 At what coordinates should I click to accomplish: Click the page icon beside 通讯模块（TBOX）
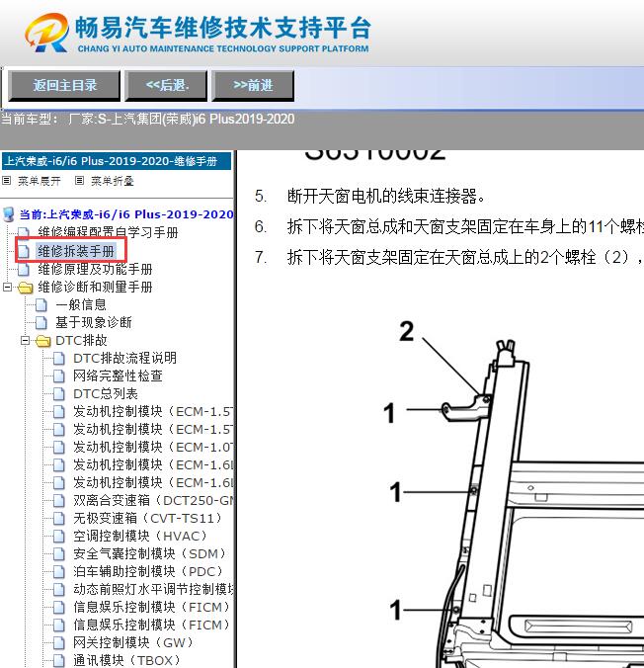click(59, 661)
